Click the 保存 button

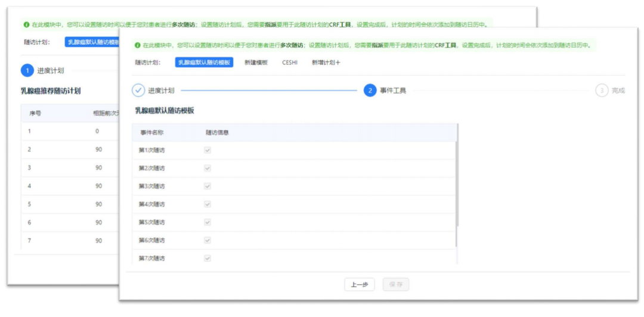point(395,285)
